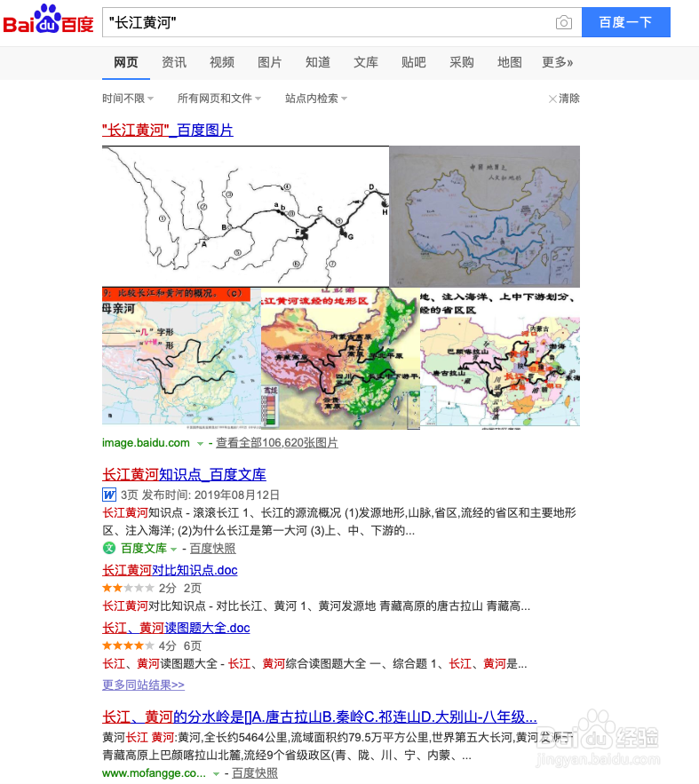Open 长江、黄河读图题大全.doc link

pyautogui.click(x=176, y=628)
